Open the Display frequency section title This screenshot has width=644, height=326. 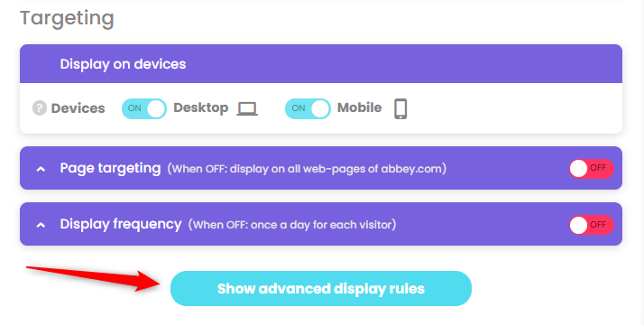[121, 224]
